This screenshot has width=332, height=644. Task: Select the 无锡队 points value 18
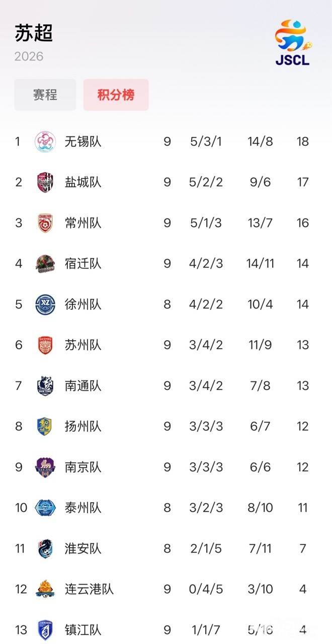pyautogui.click(x=302, y=141)
